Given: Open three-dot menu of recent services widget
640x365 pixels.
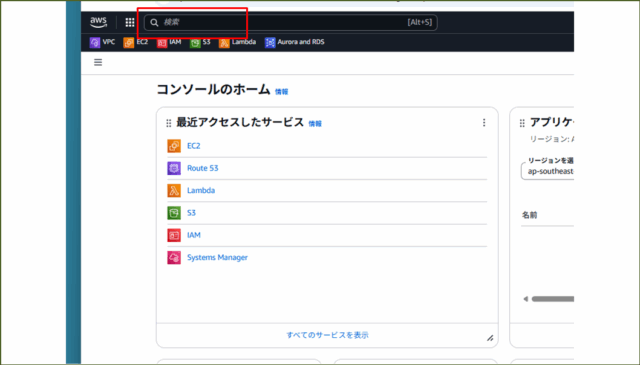Looking at the screenshot, I should point(484,123).
